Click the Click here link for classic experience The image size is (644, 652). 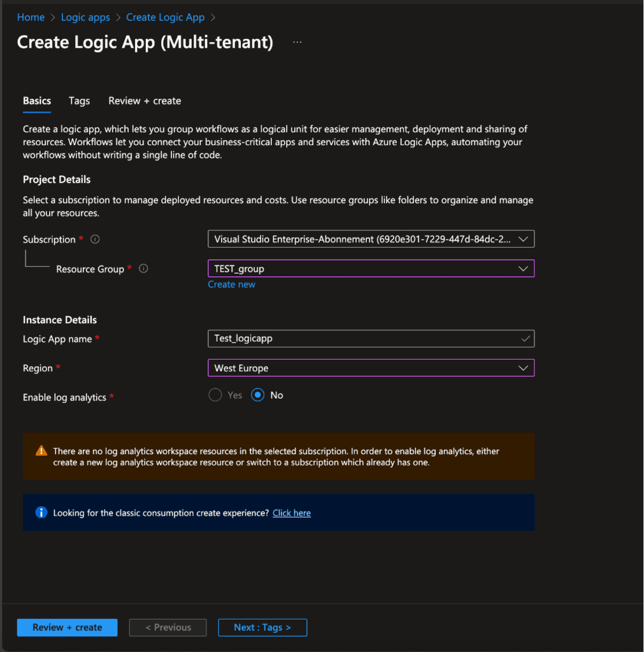291,512
